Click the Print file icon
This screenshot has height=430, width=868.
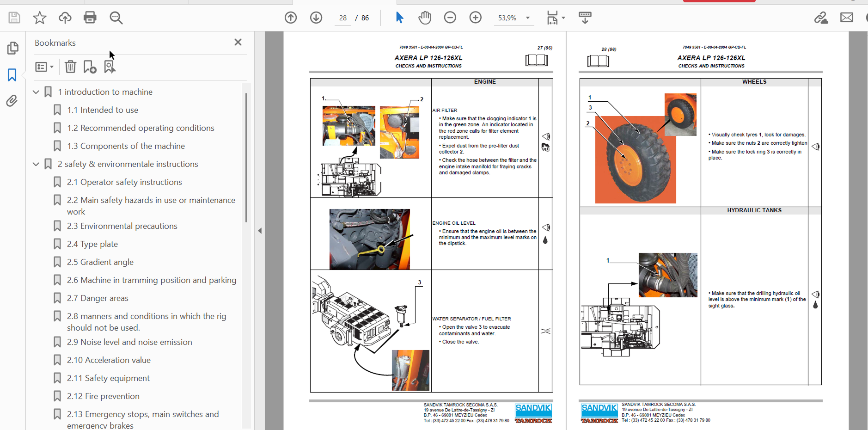tap(90, 18)
